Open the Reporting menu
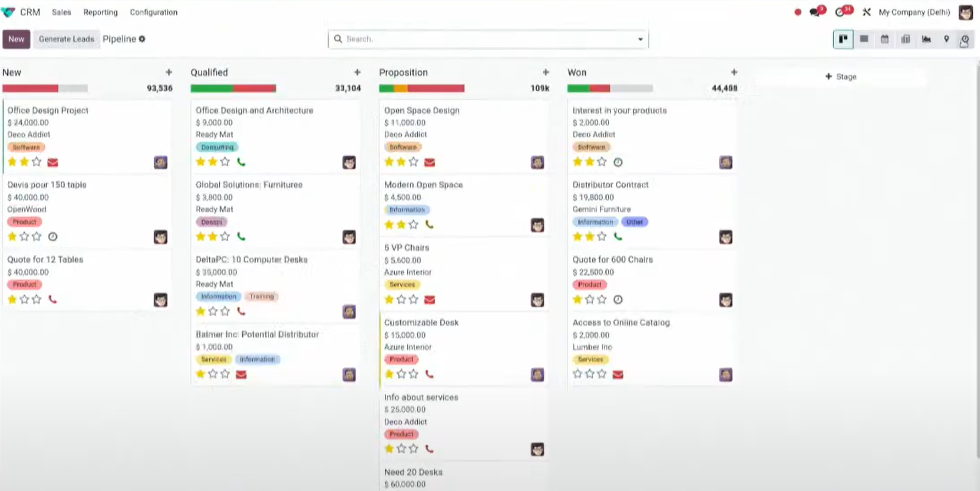 (100, 12)
